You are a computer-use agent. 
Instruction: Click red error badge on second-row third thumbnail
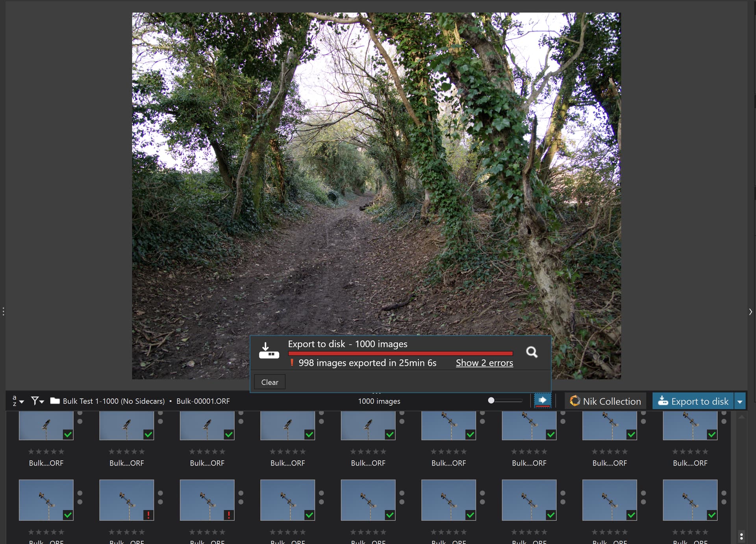point(229,515)
